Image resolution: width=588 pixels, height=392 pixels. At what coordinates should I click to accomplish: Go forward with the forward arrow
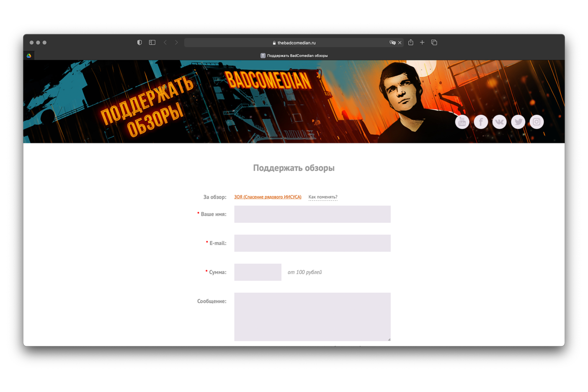[176, 42]
